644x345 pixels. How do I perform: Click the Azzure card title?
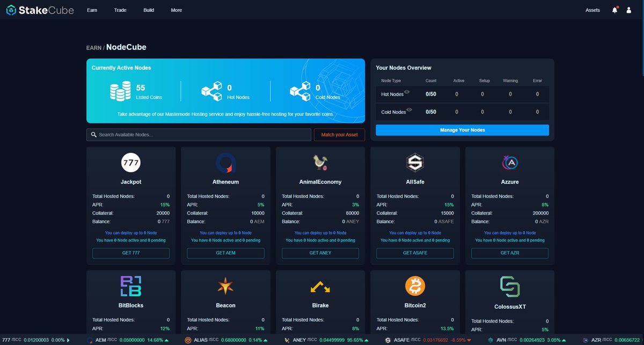pos(510,182)
